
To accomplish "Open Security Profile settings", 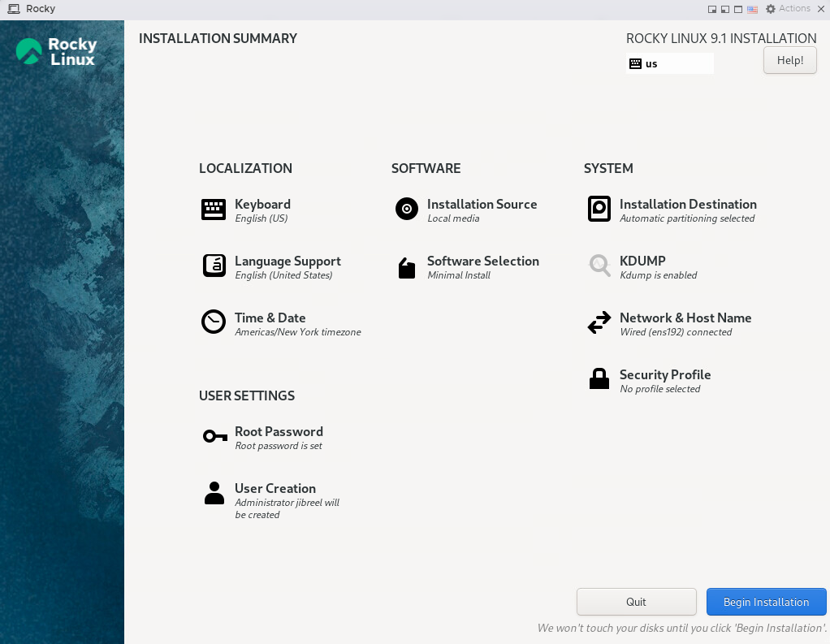I will click(665, 374).
